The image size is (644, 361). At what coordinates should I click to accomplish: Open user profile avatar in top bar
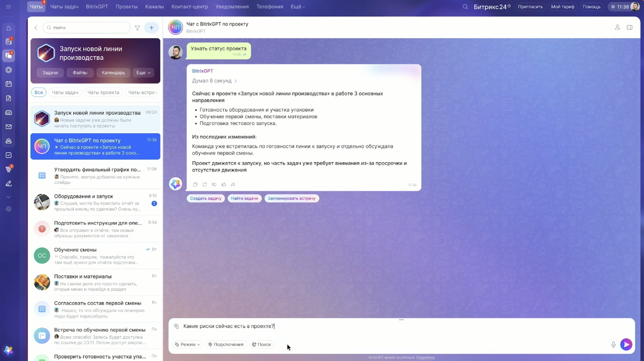click(x=635, y=7)
